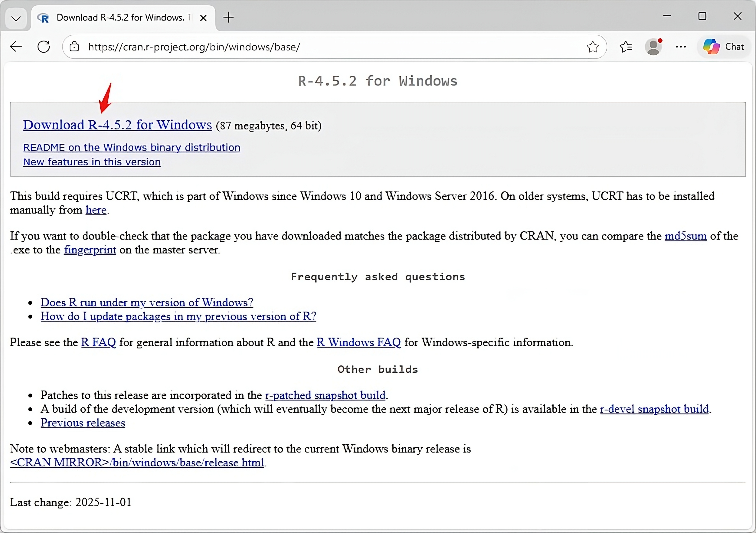Open New features in this version

pyautogui.click(x=92, y=162)
